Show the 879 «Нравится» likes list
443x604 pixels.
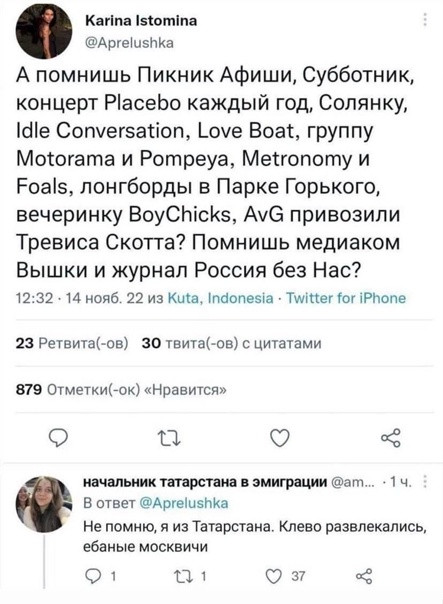coord(121,390)
